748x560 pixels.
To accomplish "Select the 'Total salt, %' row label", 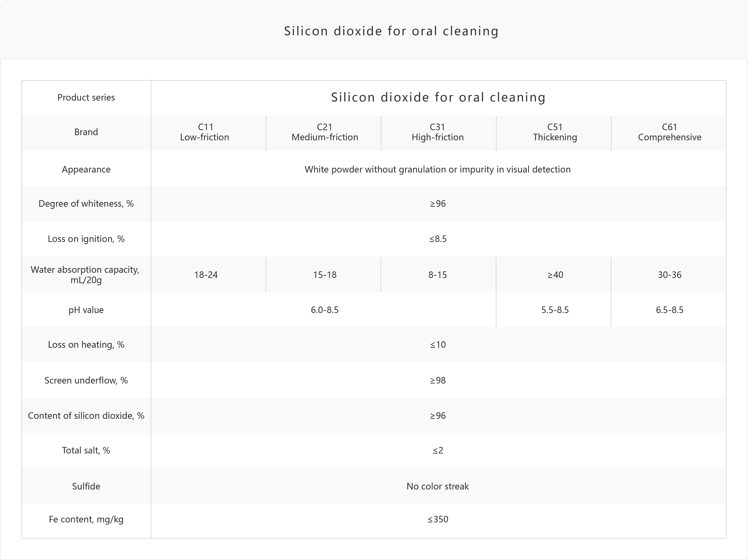I will [86, 450].
